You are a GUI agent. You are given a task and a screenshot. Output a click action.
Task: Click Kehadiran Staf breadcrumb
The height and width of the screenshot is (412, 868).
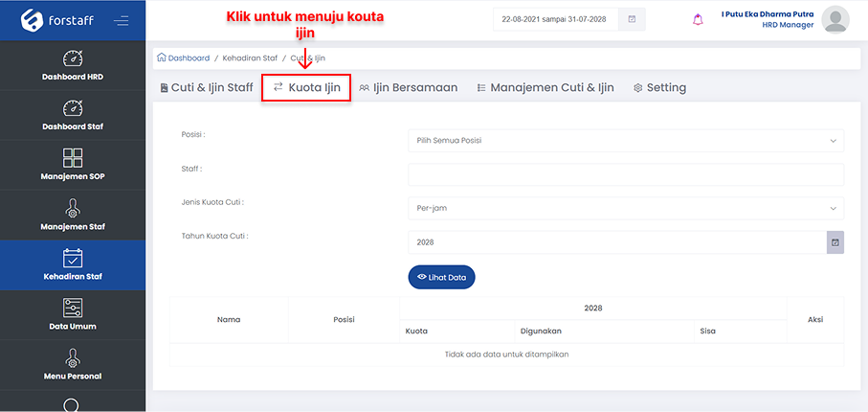[x=250, y=57]
